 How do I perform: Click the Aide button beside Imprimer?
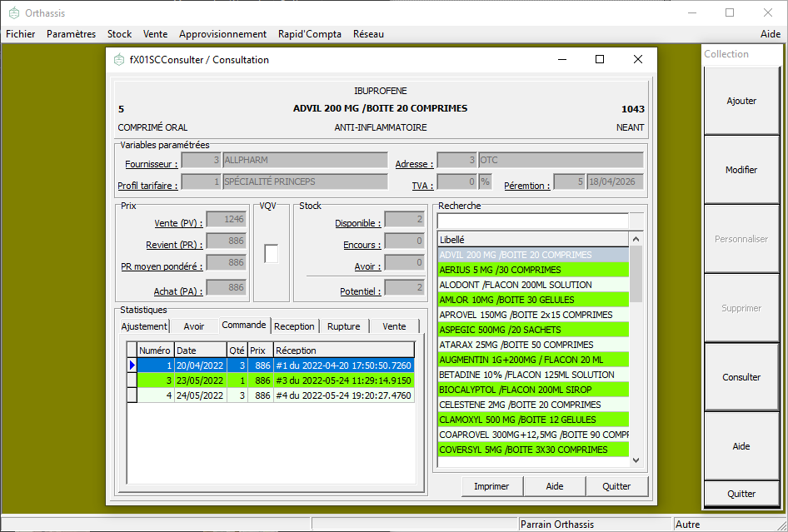(554, 486)
